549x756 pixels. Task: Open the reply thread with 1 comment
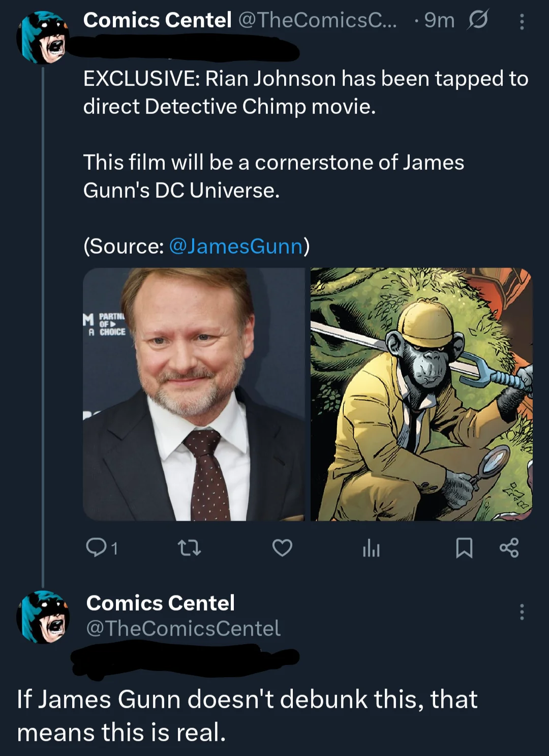point(102,548)
